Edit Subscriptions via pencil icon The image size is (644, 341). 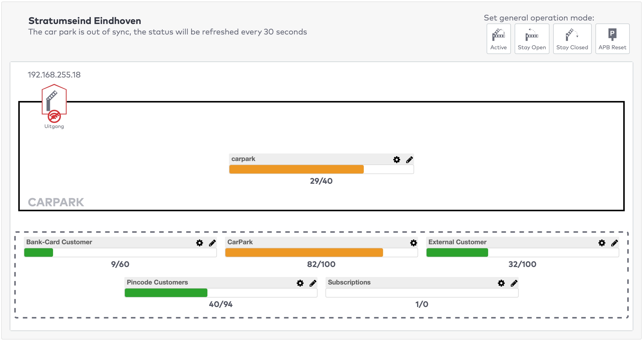(514, 283)
